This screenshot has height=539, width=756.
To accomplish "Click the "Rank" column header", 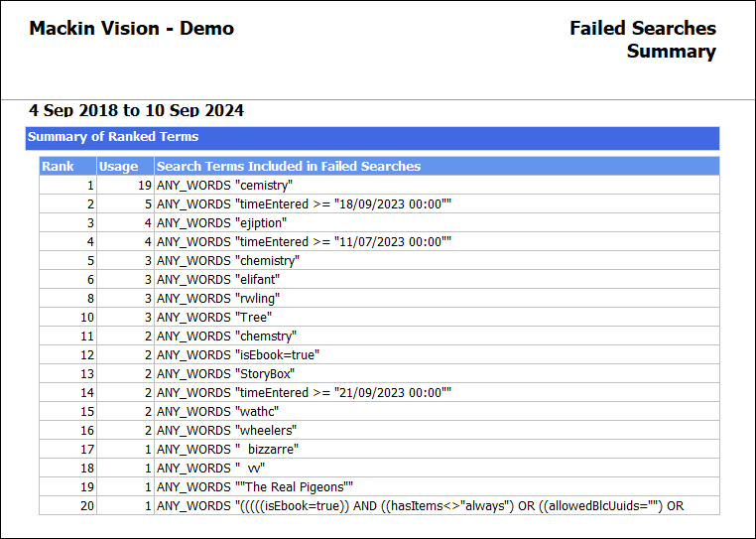I will [x=67, y=167].
